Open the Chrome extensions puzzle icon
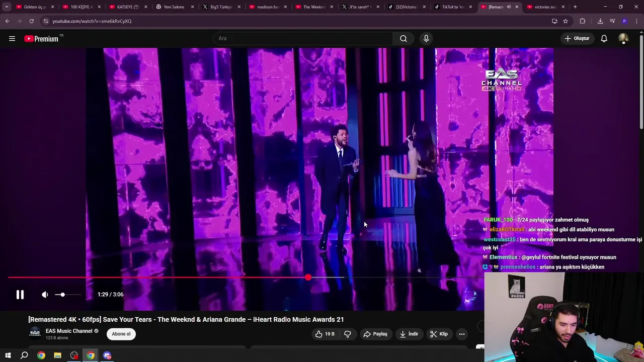The width and height of the screenshot is (644, 362). click(583, 21)
